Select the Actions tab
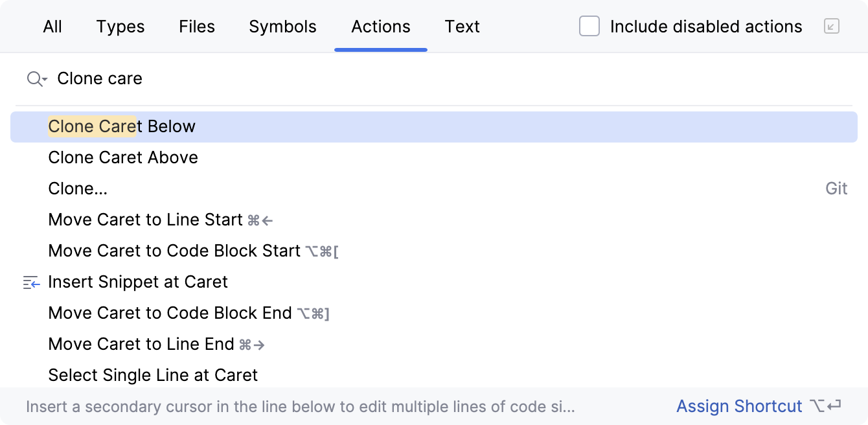This screenshot has height=425, width=868. pos(381,27)
